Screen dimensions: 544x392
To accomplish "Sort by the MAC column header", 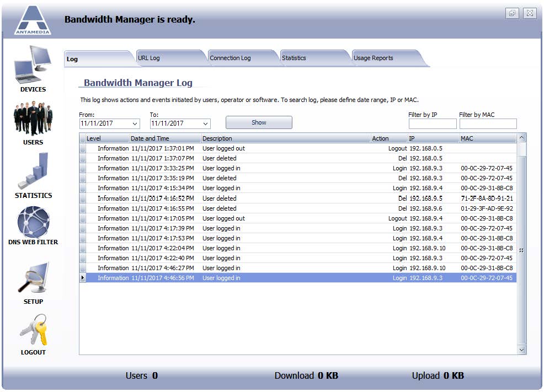I will [x=488, y=138].
